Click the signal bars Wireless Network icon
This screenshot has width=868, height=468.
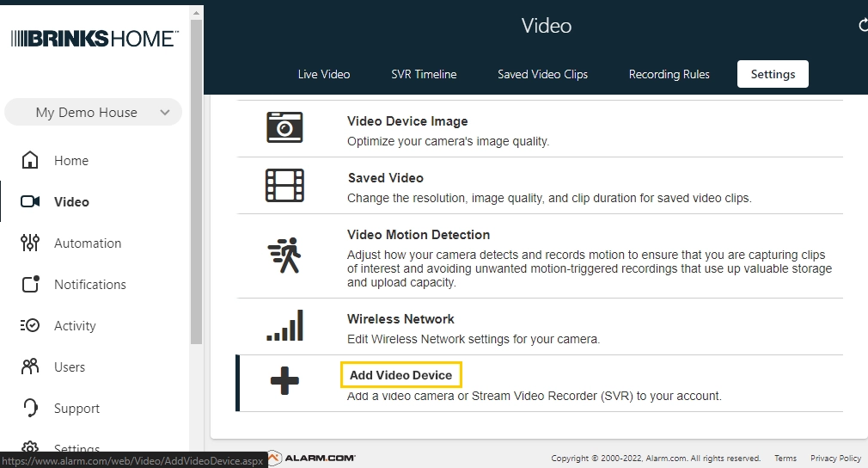(284, 325)
